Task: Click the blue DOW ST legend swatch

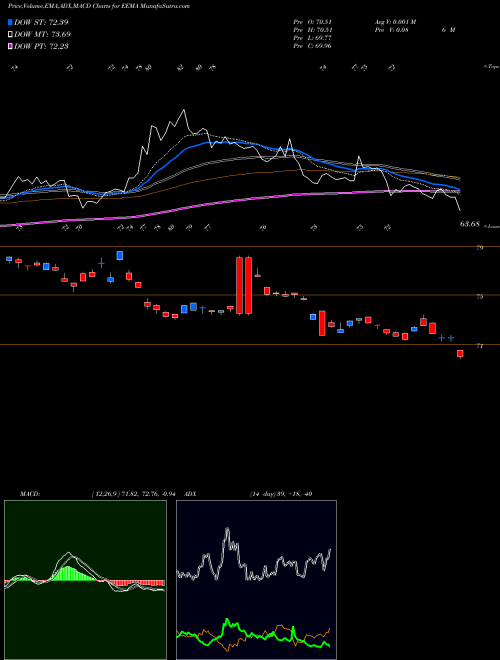Action: tap(10, 22)
